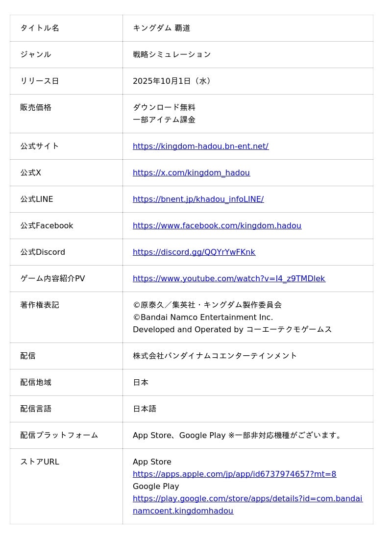Open the kingdom-hadou.bn-ent.net official site link

click(200, 146)
